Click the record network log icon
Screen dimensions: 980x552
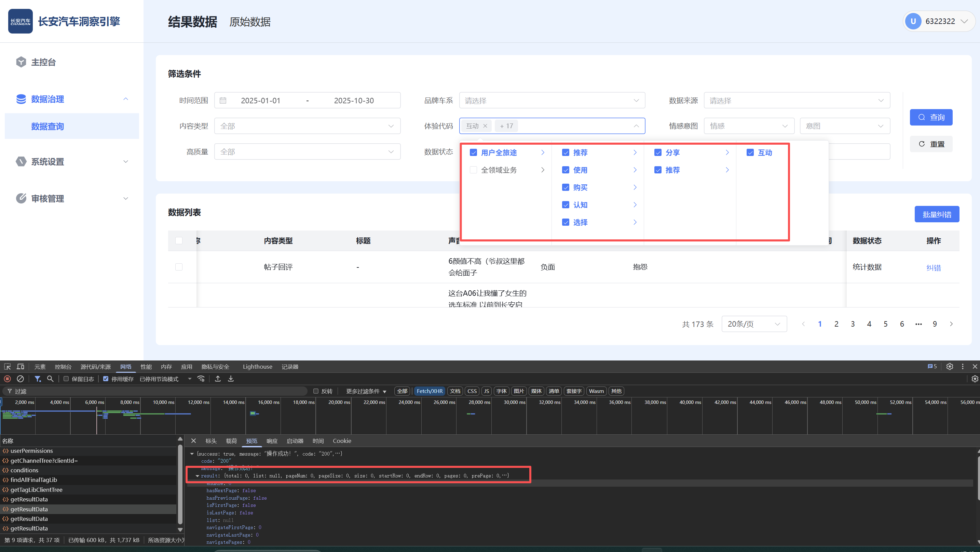pyautogui.click(x=7, y=379)
